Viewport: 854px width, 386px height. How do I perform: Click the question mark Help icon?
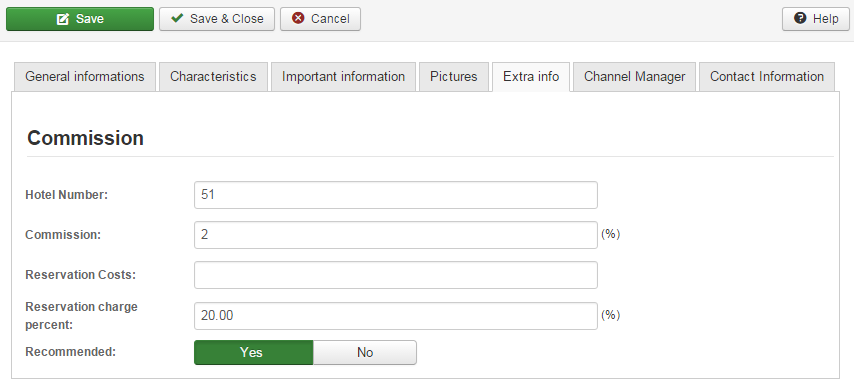pos(800,18)
